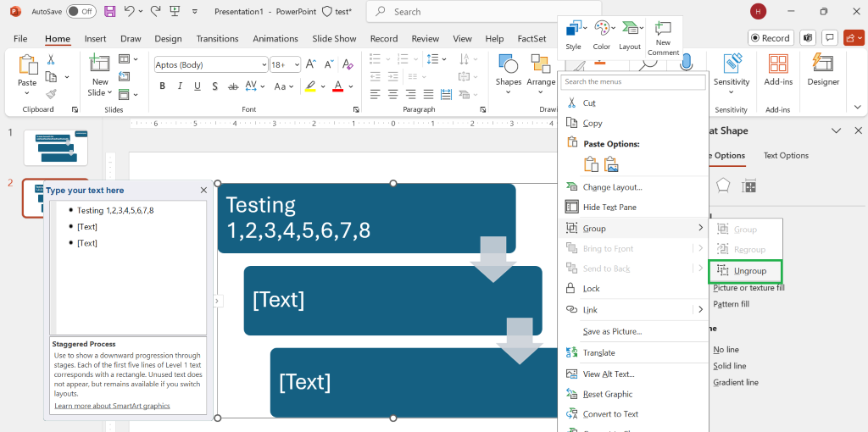Click the Search the menus field
868x432 pixels.
(632, 81)
